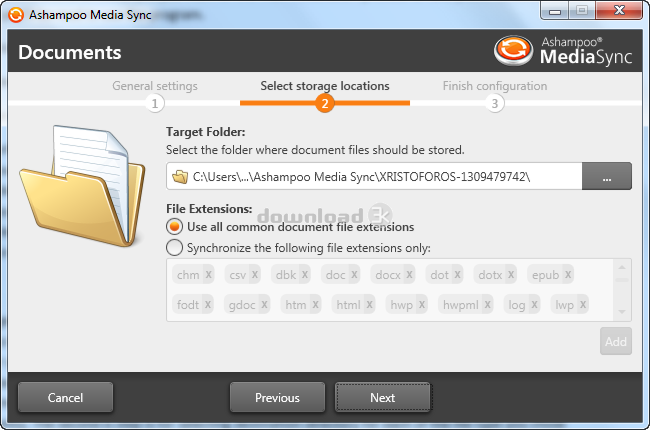Screen dimensions: 650x430
Task: Remove the epub extension tag
Action: click(567, 275)
